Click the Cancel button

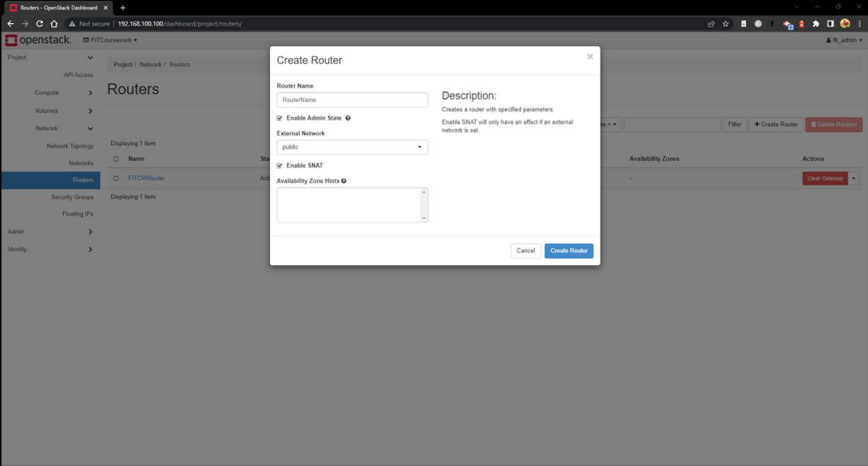pos(525,251)
